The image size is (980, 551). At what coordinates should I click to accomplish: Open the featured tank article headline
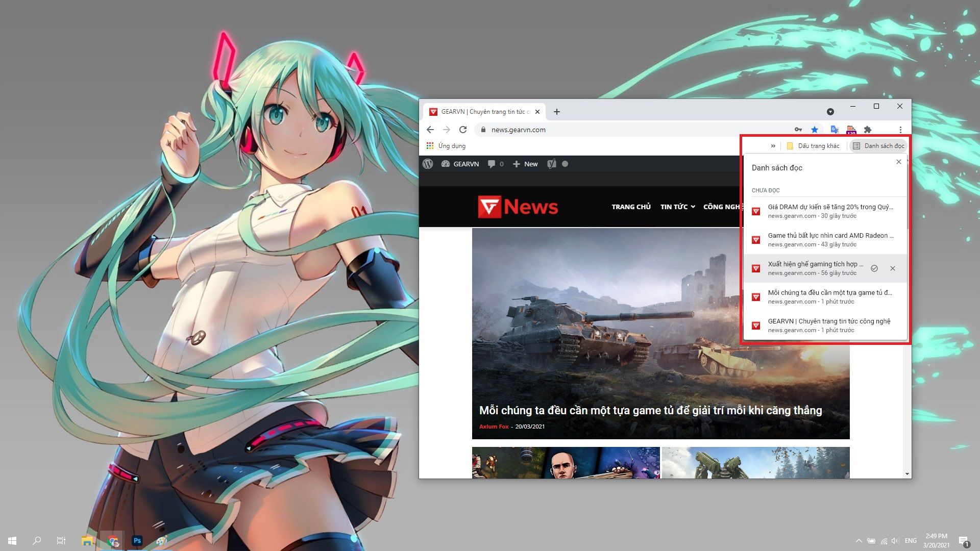tap(650, 410)
